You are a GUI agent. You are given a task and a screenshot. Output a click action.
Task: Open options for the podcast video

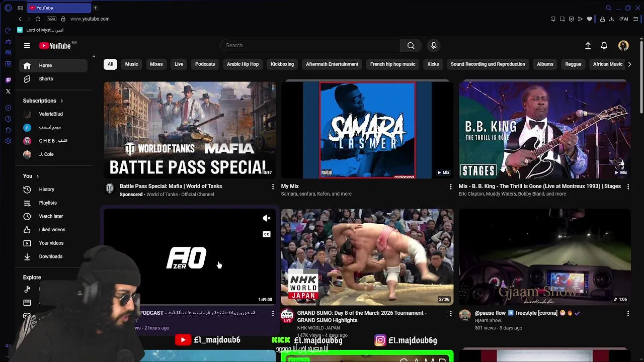(x=273, y=313)
